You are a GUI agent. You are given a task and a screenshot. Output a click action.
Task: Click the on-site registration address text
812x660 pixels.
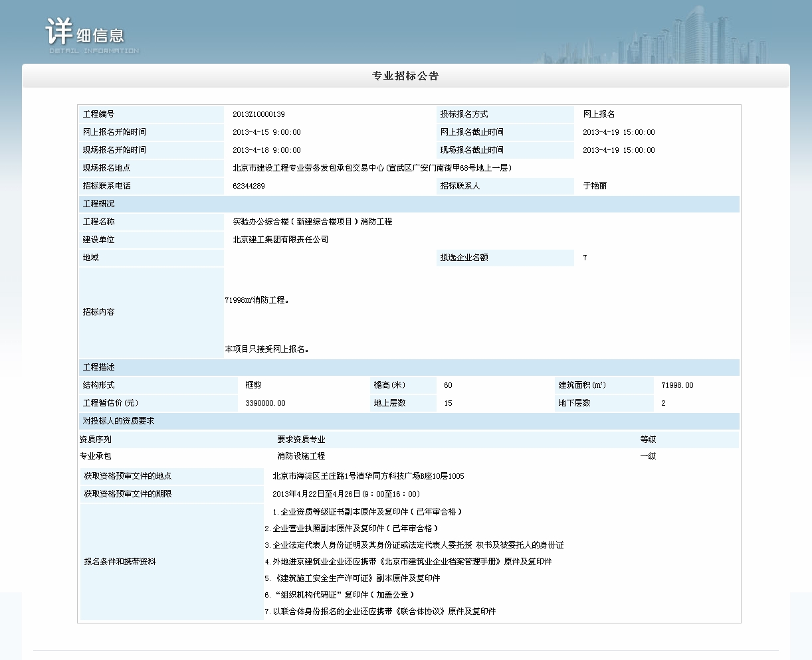tap(371, 169)
